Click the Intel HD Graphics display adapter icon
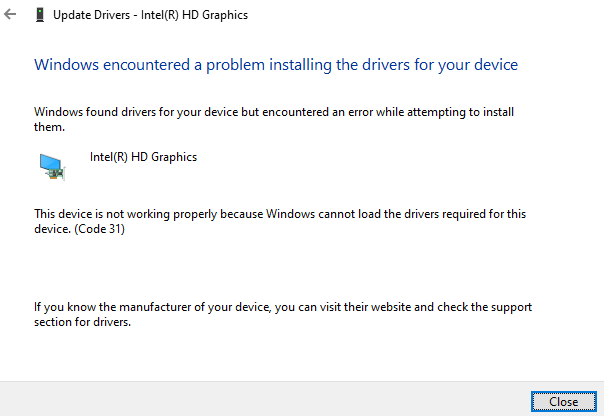The image size is (604, 416). (x=51, y=166)
